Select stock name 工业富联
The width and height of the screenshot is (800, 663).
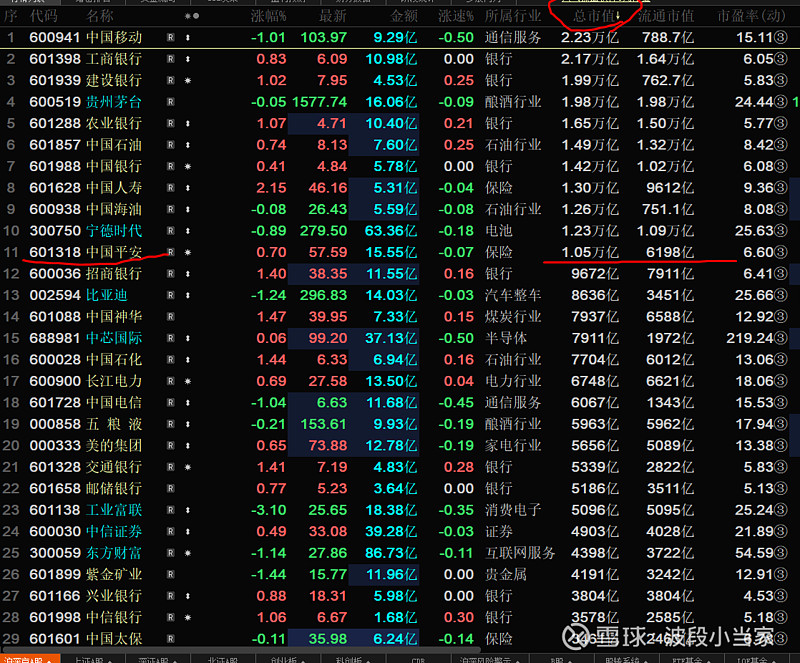tap(113, 510)
